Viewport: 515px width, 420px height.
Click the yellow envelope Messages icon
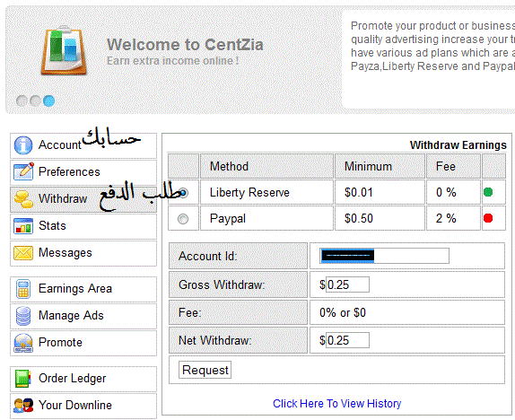point(23,253)
